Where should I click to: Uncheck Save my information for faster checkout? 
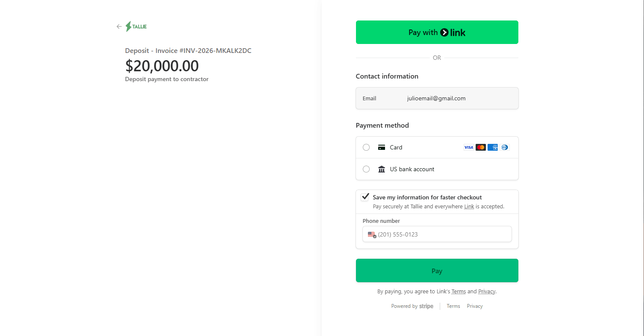365,197
